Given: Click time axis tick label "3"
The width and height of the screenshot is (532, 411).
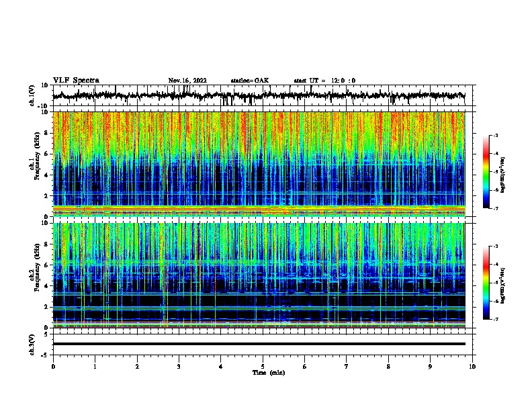Looking at the screenshot, I should 179,367.
